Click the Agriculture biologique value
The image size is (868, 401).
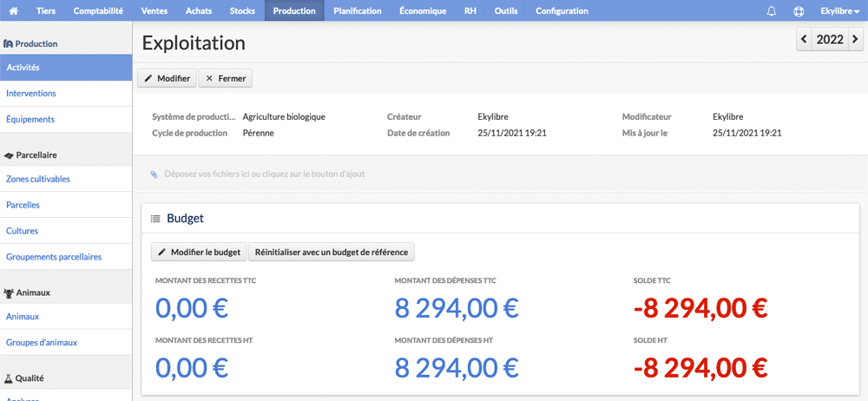(284, 117)
